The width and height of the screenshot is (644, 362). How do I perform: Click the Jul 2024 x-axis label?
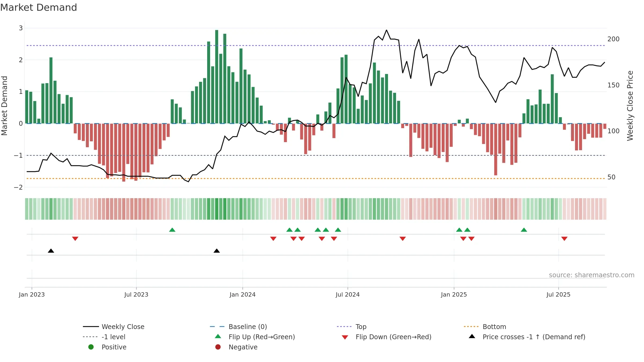click(x=348, y=295)
